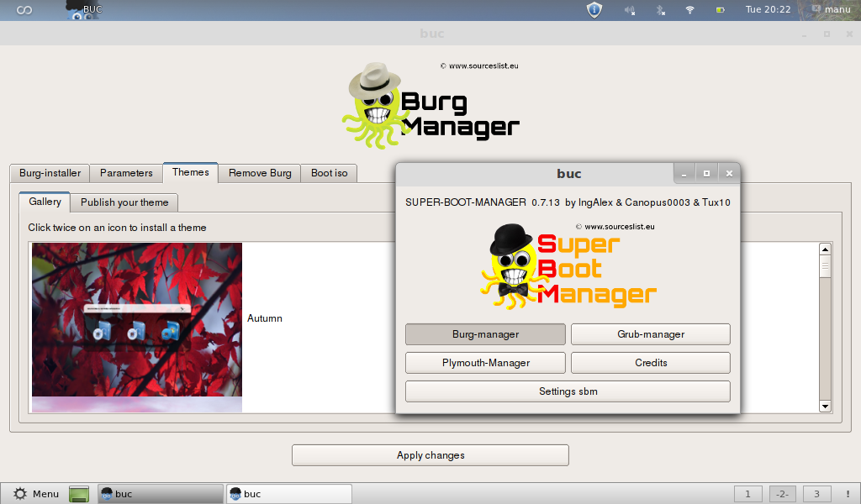Screen dimensions: 861x504
Task: Enable Bluetooth from the tray icon
Action: point(660,10)
